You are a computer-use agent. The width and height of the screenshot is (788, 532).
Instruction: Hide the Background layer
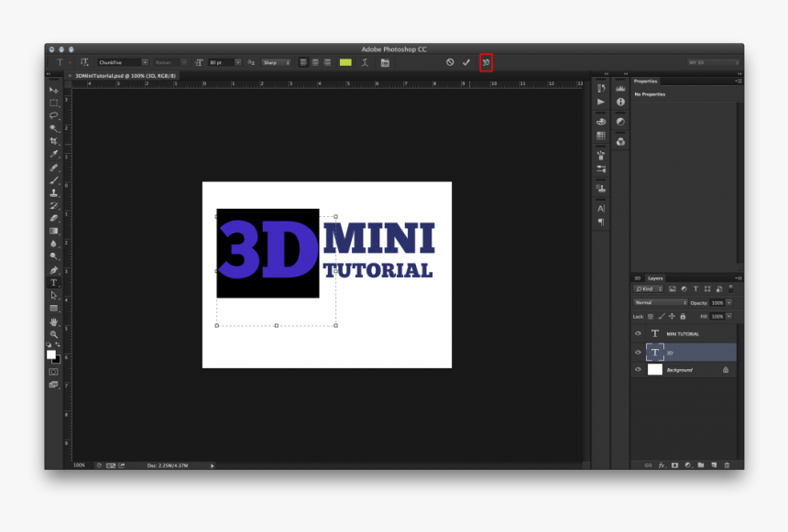pyautogui.click(x=639, y=370)
